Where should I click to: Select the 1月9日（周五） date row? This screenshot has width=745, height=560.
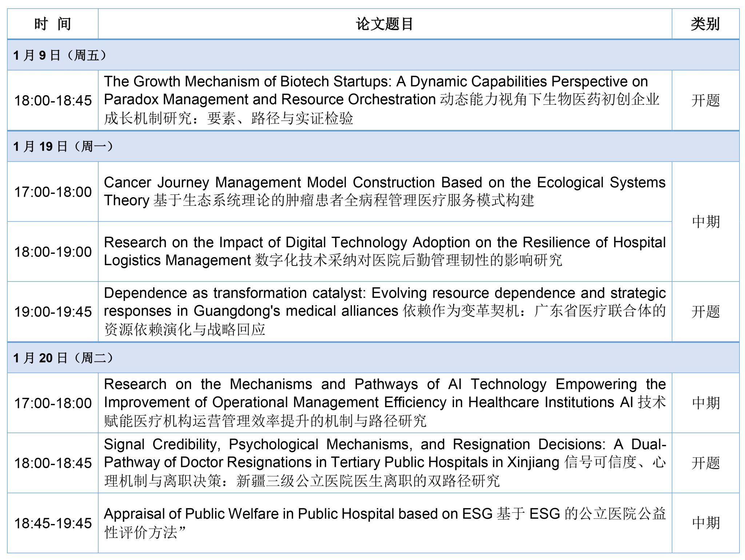point(60,55)
